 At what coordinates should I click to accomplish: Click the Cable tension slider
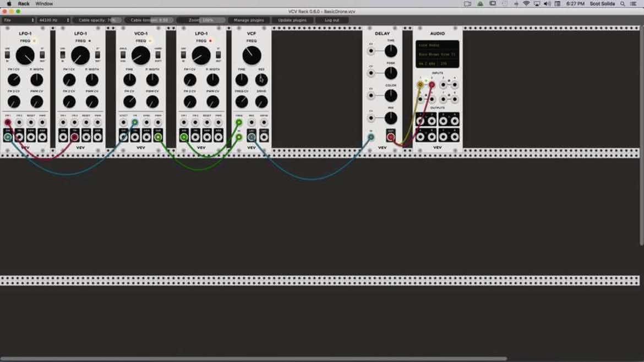click(x=149, y=20)
